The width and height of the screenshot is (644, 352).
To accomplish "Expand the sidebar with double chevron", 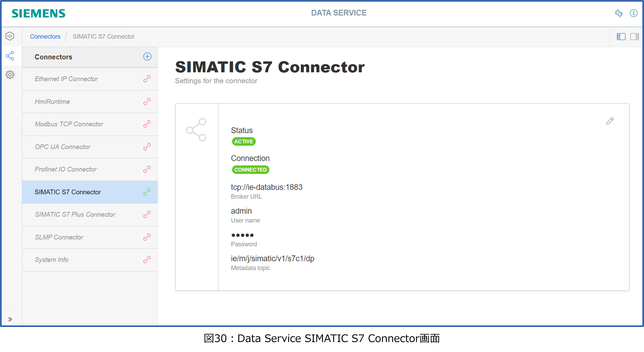I will coord(10,319).
